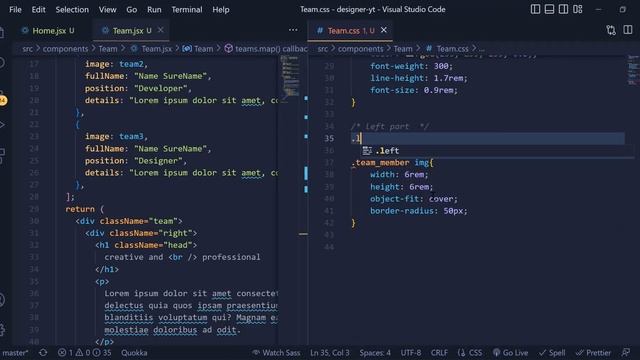This screenshot has height=360, width=640.
Task: Click Watch Sass in the status bar
Action: (276, 353)
